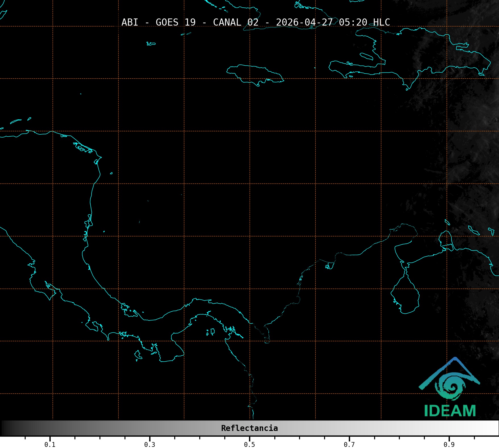Click Isla del Rey in Gulf of Panama
499x448 pixels.
coord(212,331)
